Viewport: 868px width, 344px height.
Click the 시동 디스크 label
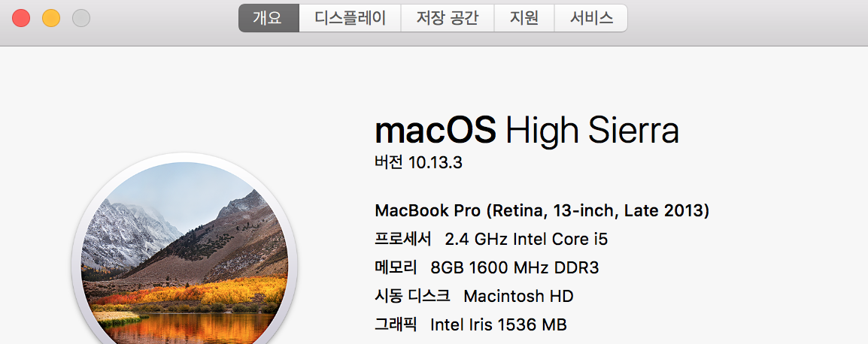tap(412, 296)
